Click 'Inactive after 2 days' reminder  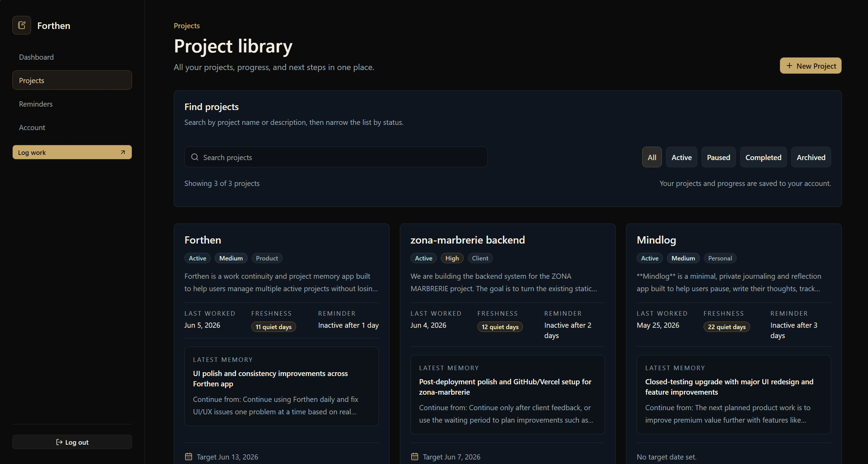point(567,330)
